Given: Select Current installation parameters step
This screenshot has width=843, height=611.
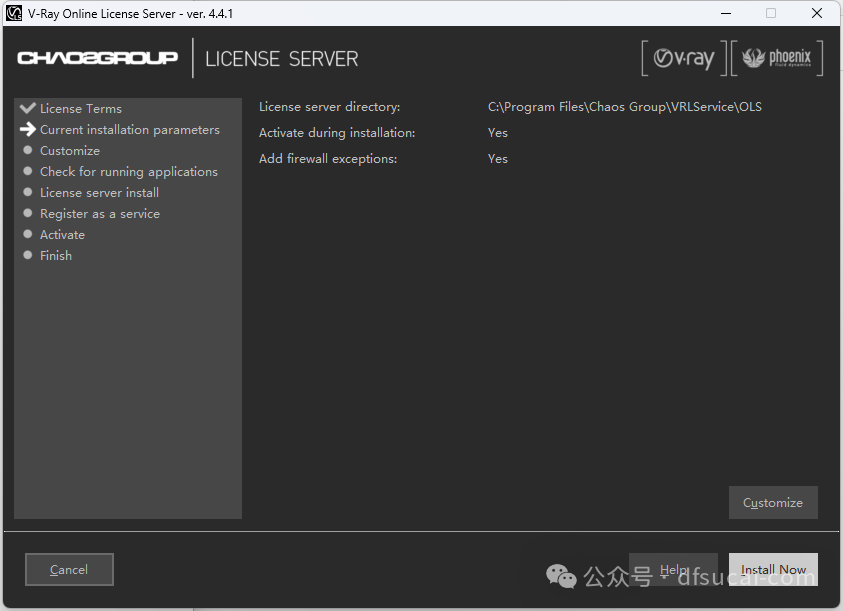Looking at the screenshot, I should [x=130, y=130].
